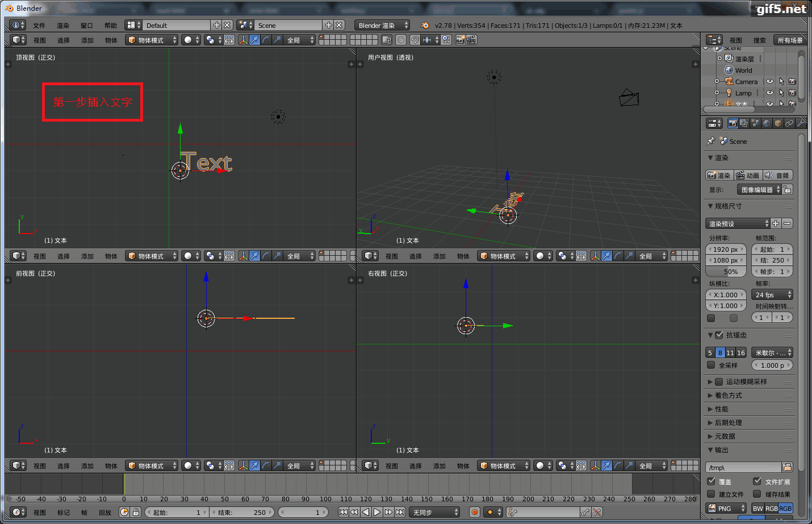Click the 动画 render animation button
This screenshot has width=812, height=524.
[748, 176]
